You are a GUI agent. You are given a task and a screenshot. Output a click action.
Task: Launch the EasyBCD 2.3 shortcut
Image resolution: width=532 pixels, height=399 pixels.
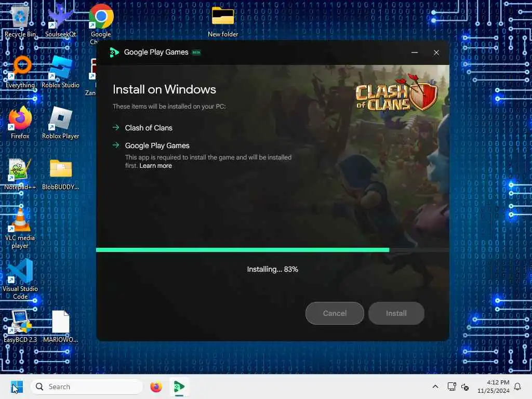click(x=20, y=326)
